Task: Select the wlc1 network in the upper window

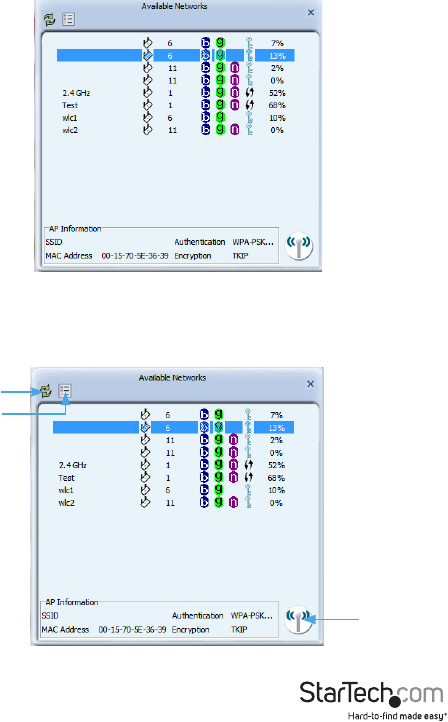Action: 175,118
